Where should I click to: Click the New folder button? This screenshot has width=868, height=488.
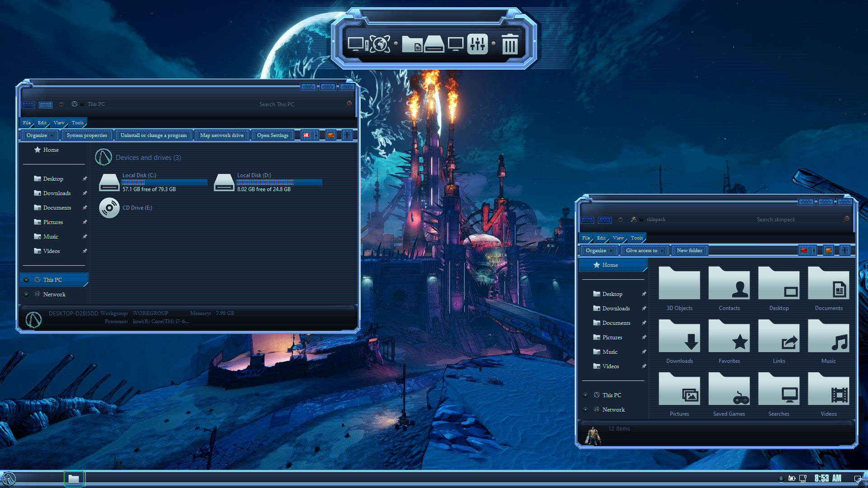[689, 250]
